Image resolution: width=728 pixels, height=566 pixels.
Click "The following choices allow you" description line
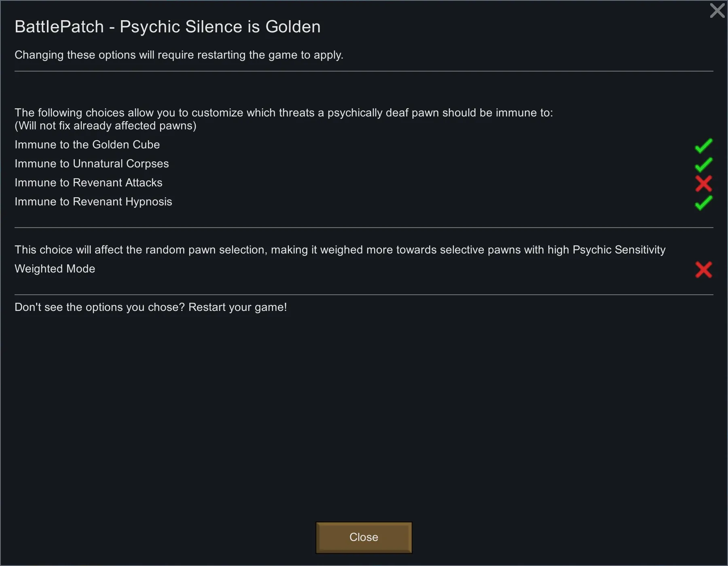click(x=283, y=113)
